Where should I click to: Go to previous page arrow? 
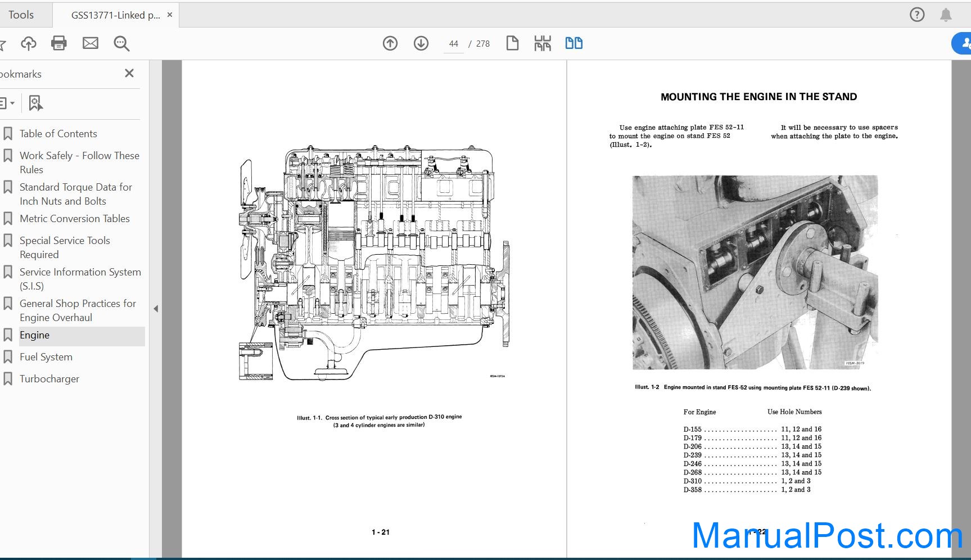(390, 43)
